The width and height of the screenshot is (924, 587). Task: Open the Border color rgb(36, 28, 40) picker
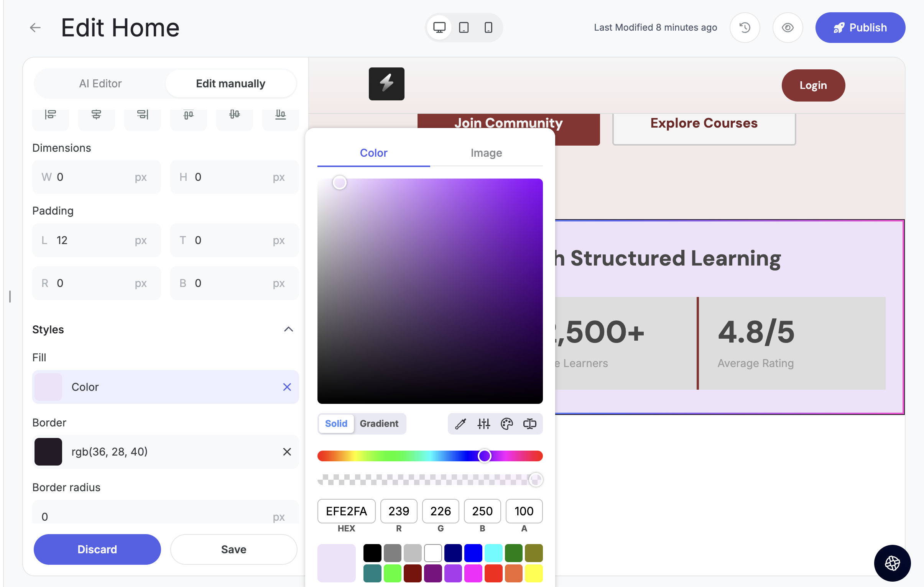48,452
